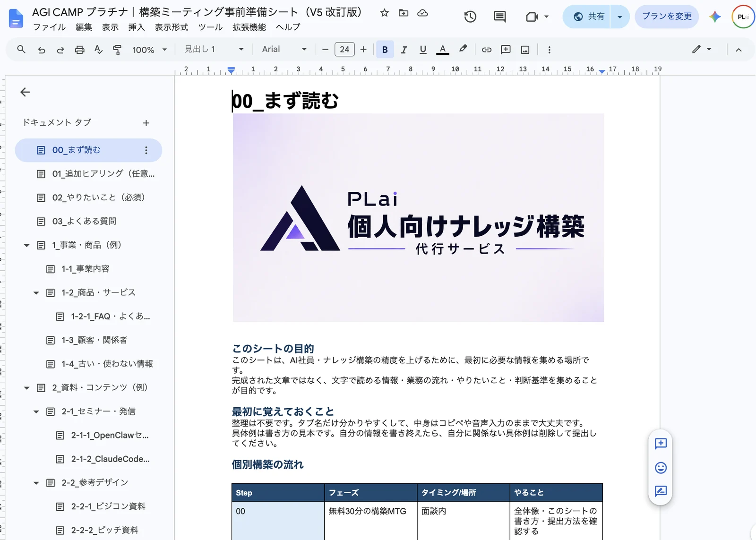
Task: Open the zoom 100% dropdown
Action: click(149, 50)
